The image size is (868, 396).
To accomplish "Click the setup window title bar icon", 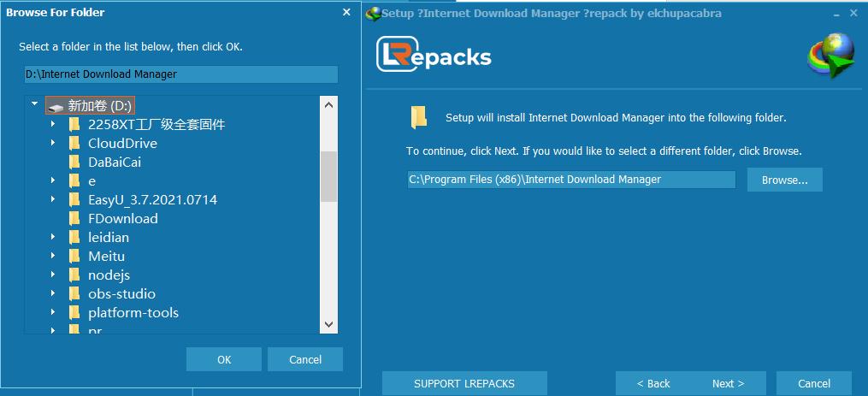I will click(375, 14).
